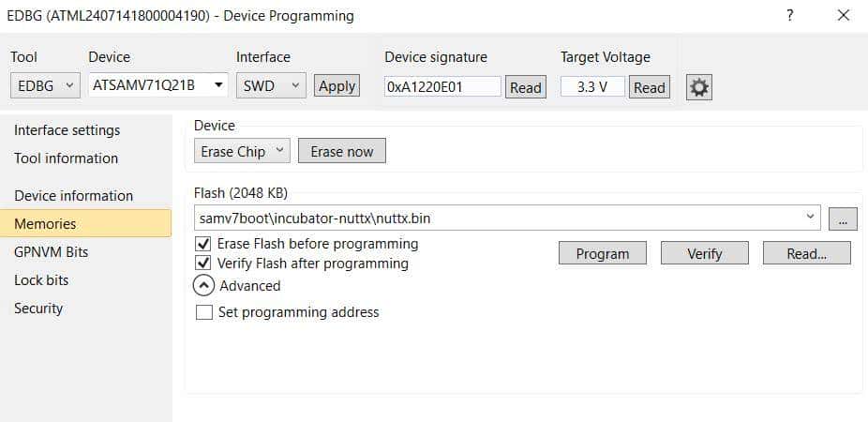
Task: Click the help question mark icon
Action: click(790, 16)
